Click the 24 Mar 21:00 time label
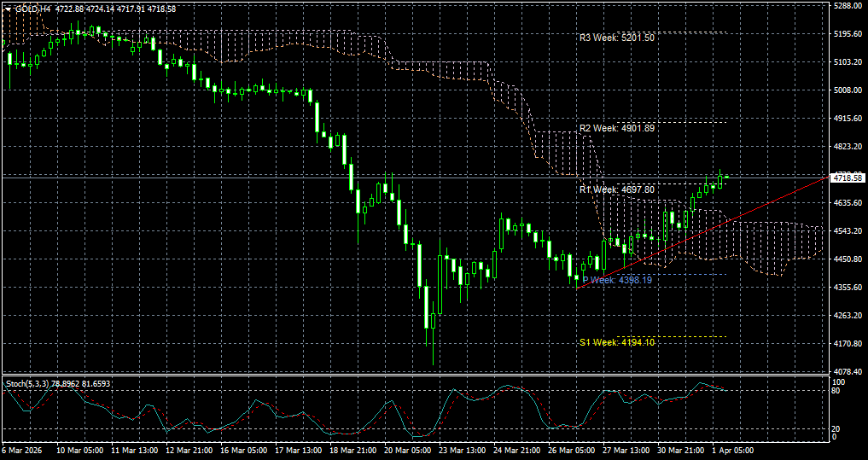 [518, 451]
